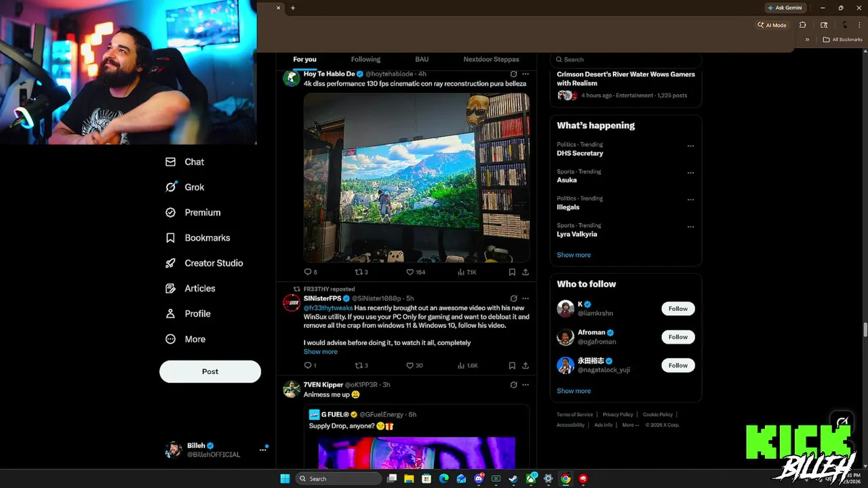Reply to the SINisterFPS post
The width and height of the screenshot is (868, 488).
pyautogui.click(x=310, y=365)
